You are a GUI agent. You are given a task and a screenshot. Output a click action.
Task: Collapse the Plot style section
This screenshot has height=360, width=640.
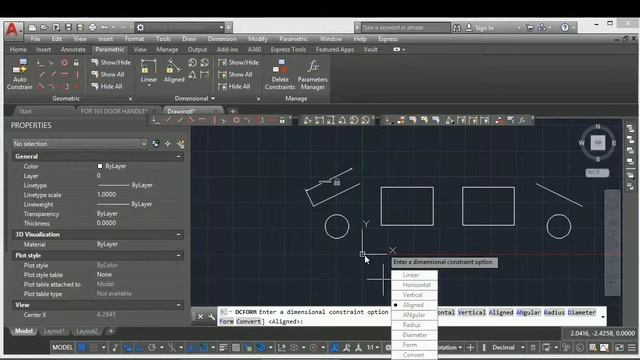pyautogui.click(x=178, y=256)
